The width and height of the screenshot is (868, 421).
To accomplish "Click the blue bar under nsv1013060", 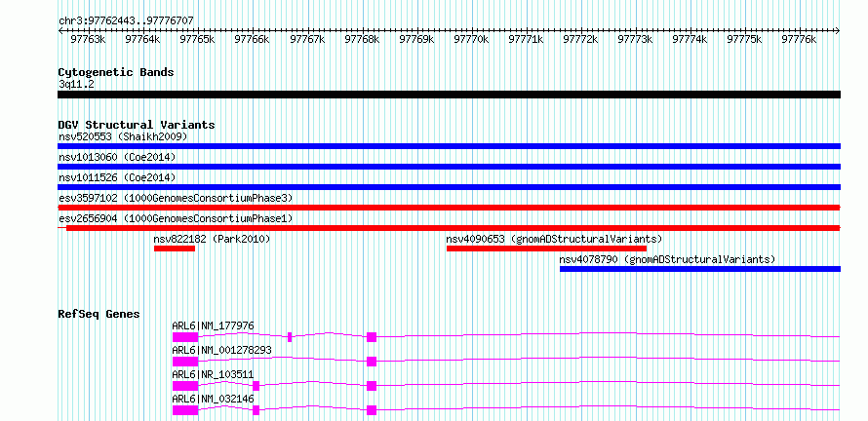I will coord(449,167).
